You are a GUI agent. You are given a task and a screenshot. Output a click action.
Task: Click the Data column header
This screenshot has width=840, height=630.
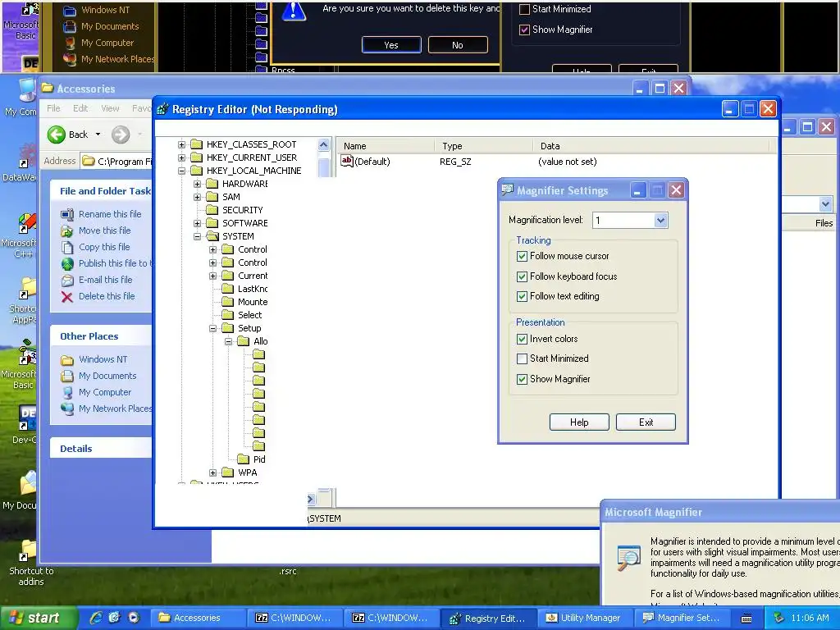[651, 146]
